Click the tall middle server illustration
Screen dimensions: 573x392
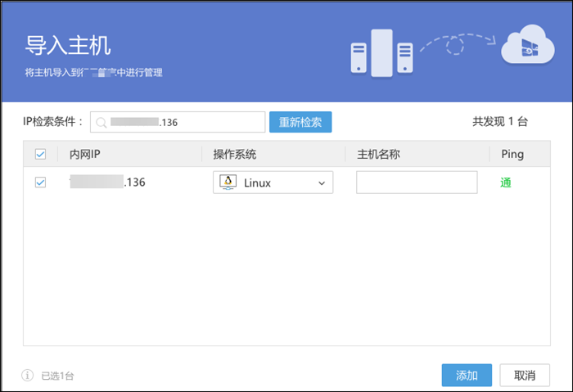point(381,53)
